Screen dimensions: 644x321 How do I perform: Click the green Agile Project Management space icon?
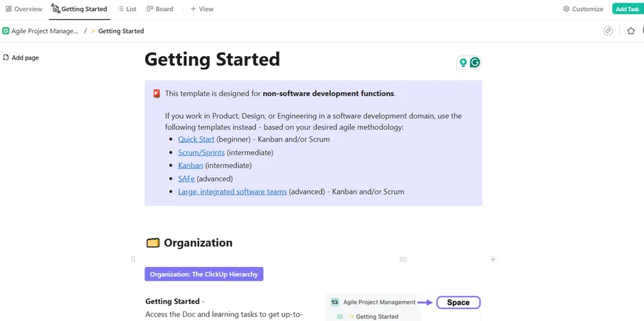coord(5,31)
